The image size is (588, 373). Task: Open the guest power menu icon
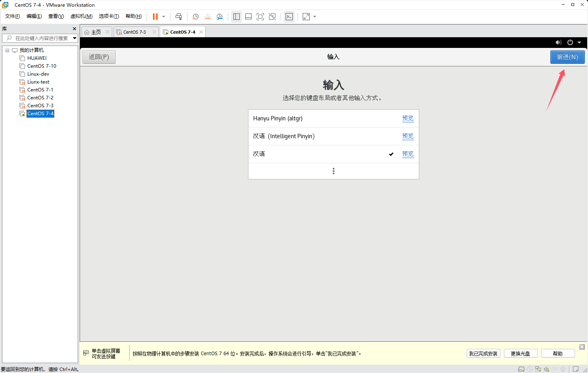(570, 42)
